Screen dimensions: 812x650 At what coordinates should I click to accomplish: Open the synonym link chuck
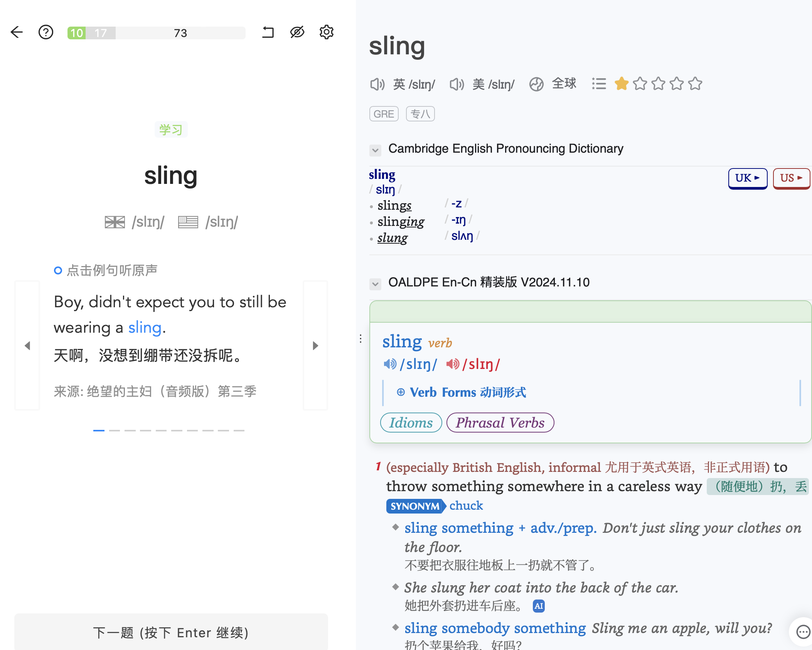pos(466,506)
